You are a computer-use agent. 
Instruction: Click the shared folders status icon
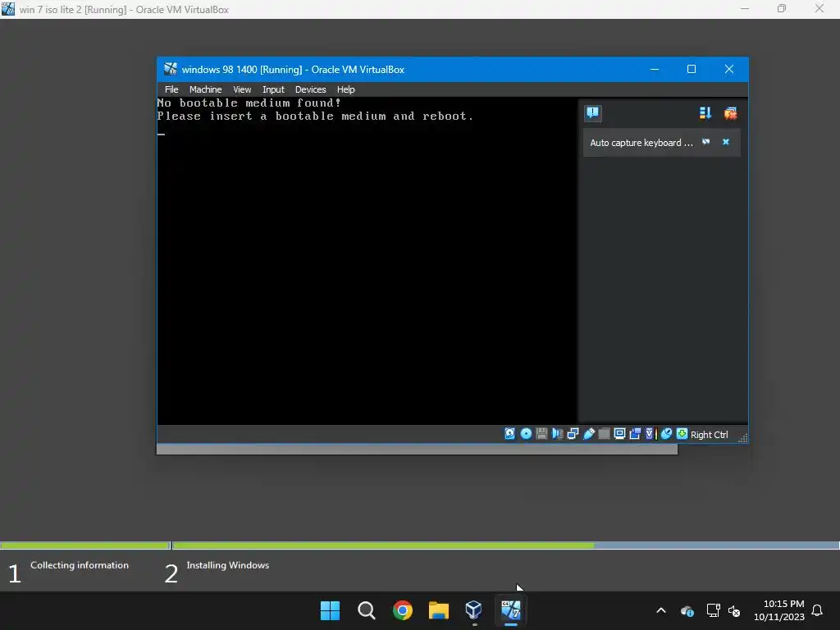click(604, 434)
